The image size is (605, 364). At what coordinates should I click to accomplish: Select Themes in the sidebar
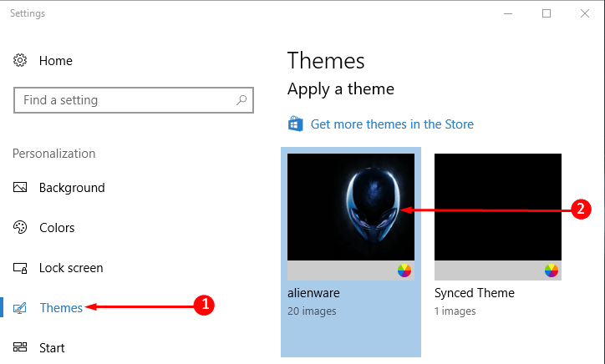61,308
